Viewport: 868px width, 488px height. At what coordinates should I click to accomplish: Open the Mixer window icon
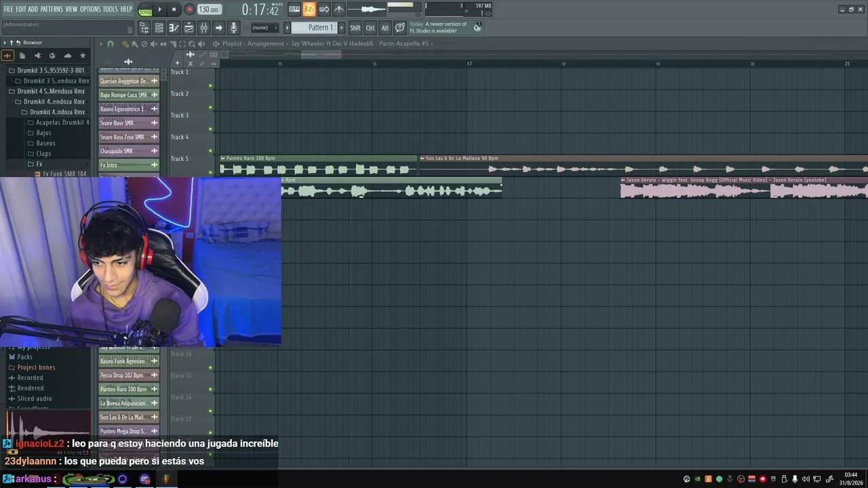point(203,28)
